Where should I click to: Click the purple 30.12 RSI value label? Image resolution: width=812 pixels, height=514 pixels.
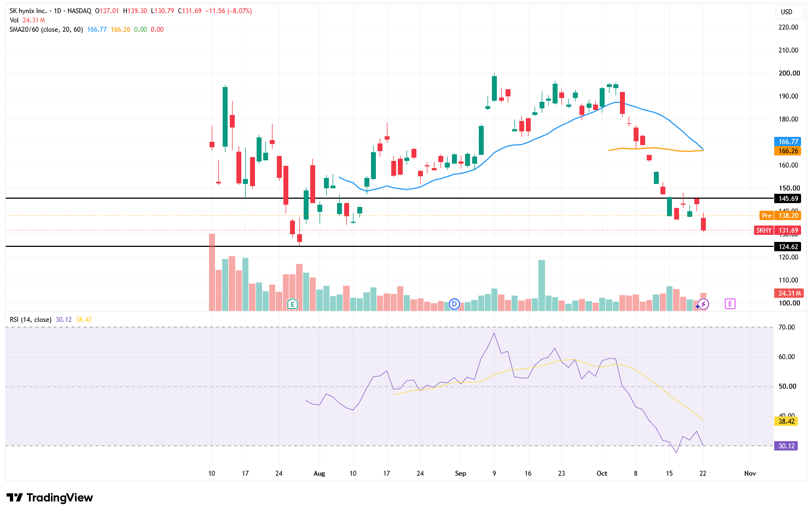click(786, 446)
